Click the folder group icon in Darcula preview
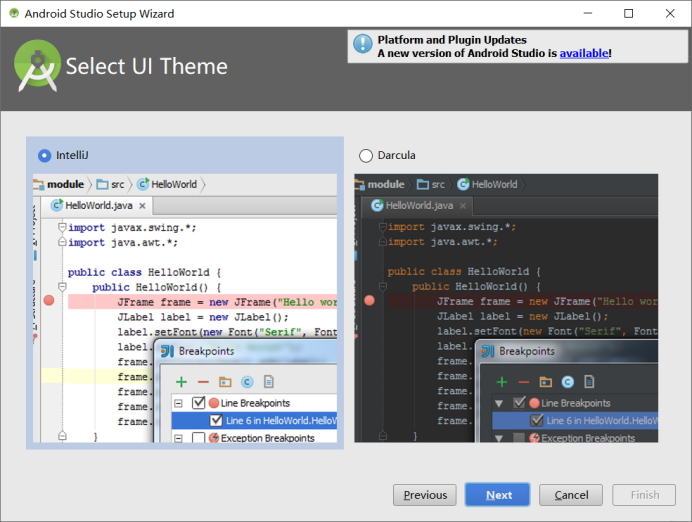The image size is (692, 522). click(545, 382)
